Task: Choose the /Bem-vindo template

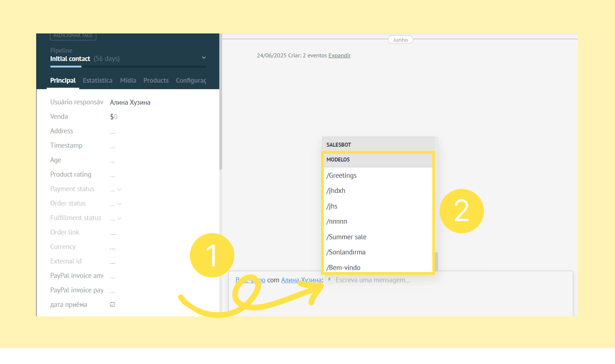Action: [x=343, y=268]
